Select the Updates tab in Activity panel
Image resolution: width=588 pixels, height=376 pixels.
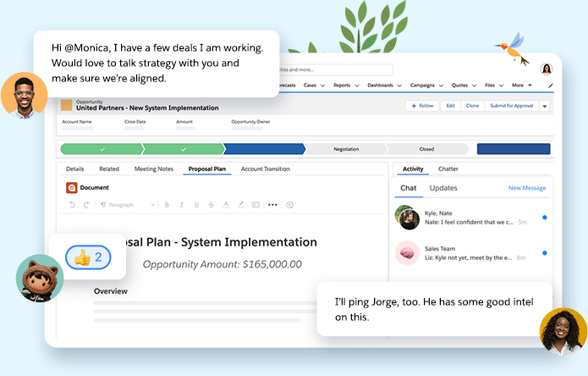[443, 188]
